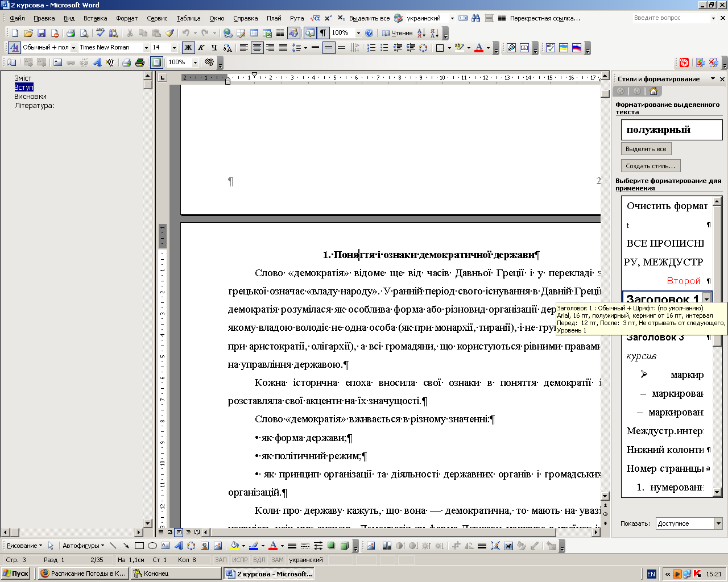Image resolution: width=728 pixels, height=582 pixels.
Task: Open the Standard toolbar 100% zoom dropdown
Action: tap(358, 33)
